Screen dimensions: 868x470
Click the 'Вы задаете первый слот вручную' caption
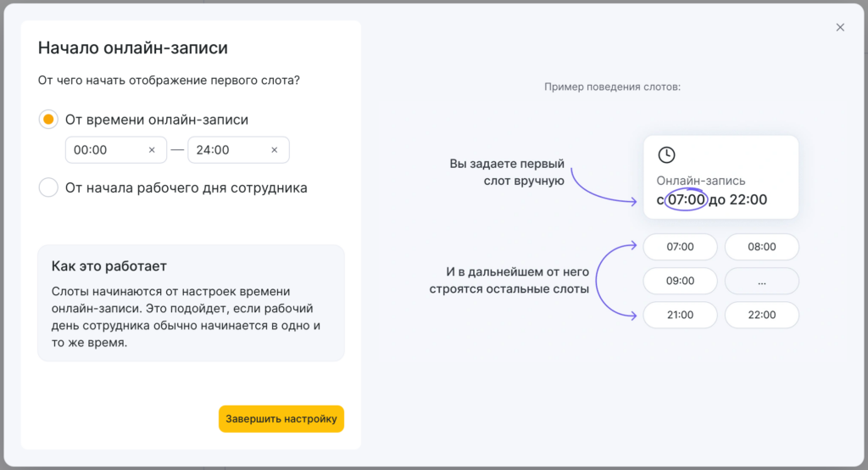[x=507, y=172]
